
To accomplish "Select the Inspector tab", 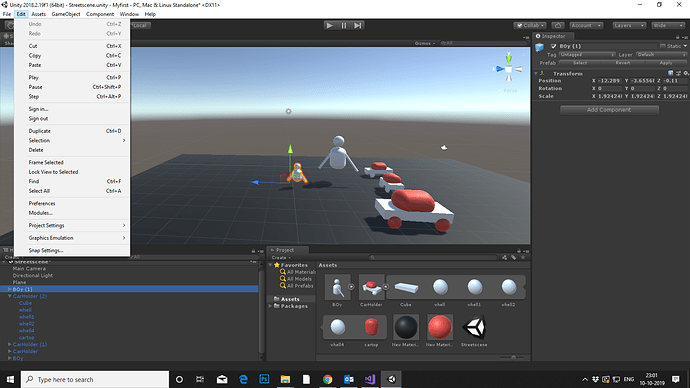I will click(x=553, y=36).
